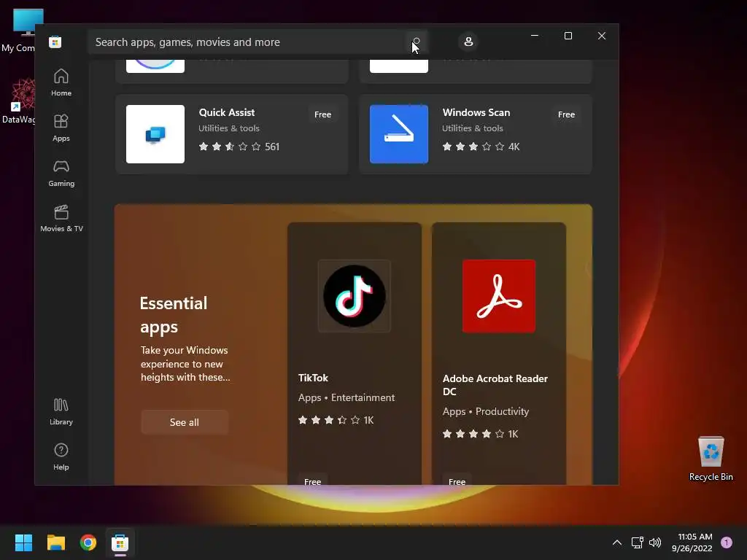
Task: Click the Essential apps heading
Action: pos(174,315)
